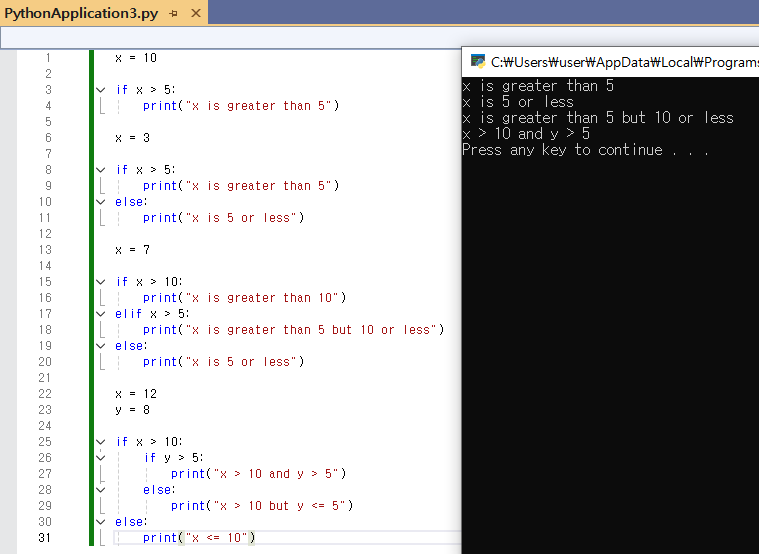Click line number 1 in the gutter
The image size is (759, 554).
48,58
